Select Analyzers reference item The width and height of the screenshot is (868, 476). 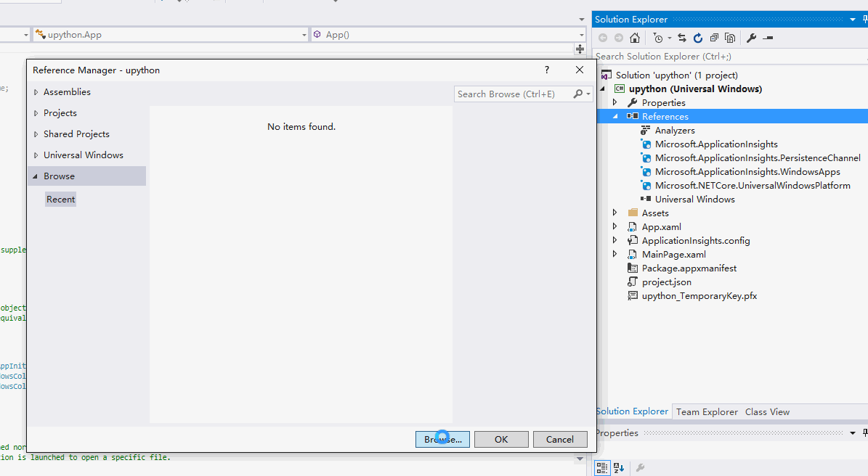[675, 131]
